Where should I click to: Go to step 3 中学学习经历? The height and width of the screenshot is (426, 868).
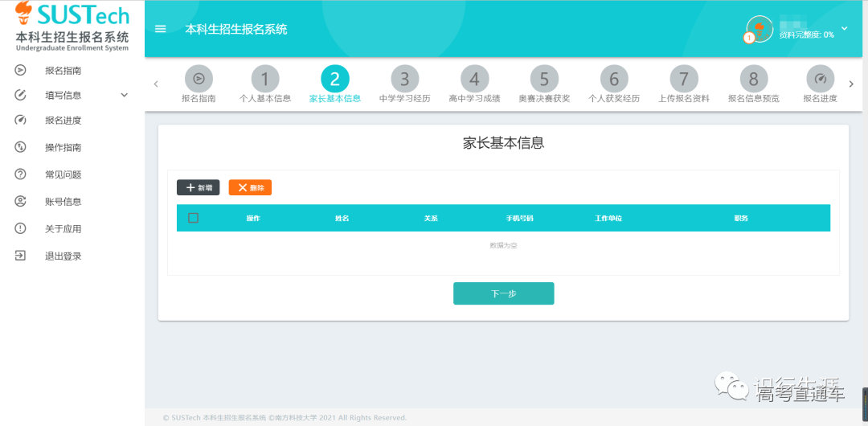click(x=404, y=84)
